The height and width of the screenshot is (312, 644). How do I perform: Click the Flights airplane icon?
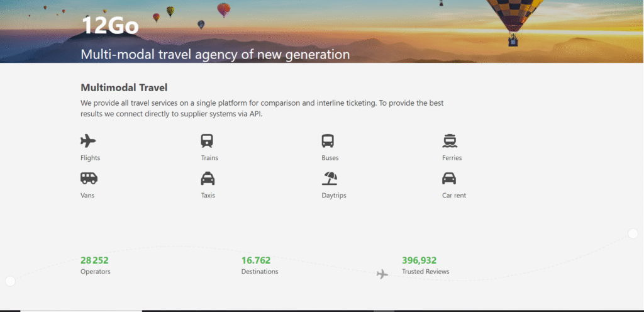[x=88, y=141]
